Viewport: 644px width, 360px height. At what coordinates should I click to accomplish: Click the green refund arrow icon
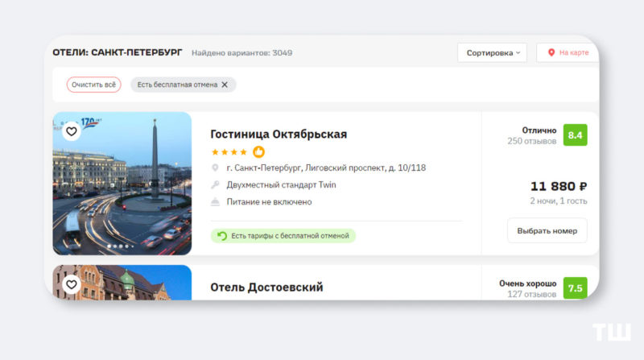(x=222, y=236)
